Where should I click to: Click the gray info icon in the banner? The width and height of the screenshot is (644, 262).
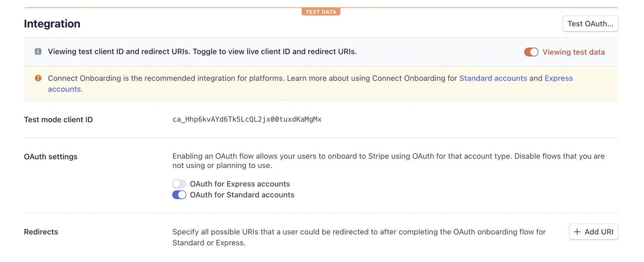pos(38,51)
